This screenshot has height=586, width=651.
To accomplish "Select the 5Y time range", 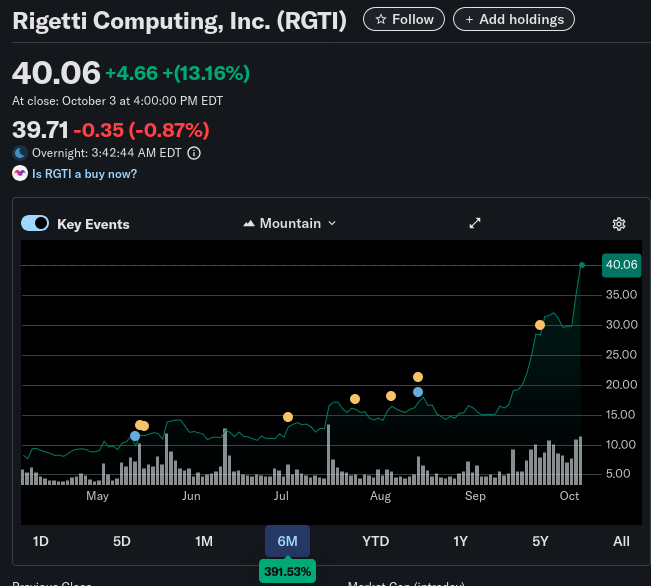I will 540,541.
